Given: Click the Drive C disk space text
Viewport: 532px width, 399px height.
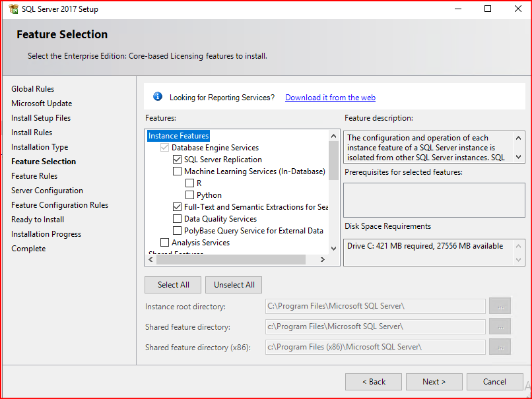Looking at the screenshot, I should pyautogui.click(x=425, y=246).
